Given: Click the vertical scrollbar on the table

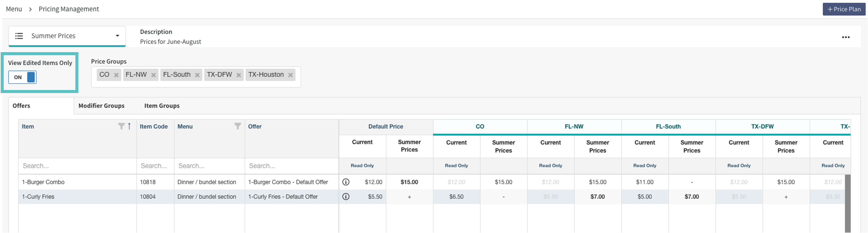Looking at the screenshot, I should [x=847, y=202].
